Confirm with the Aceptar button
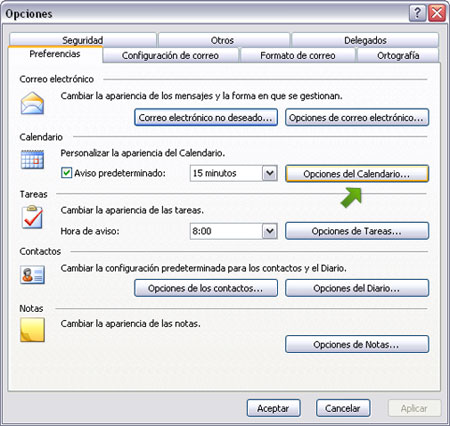Image resolution: width=450 pixels, height=426 pixels. (273, 408)
